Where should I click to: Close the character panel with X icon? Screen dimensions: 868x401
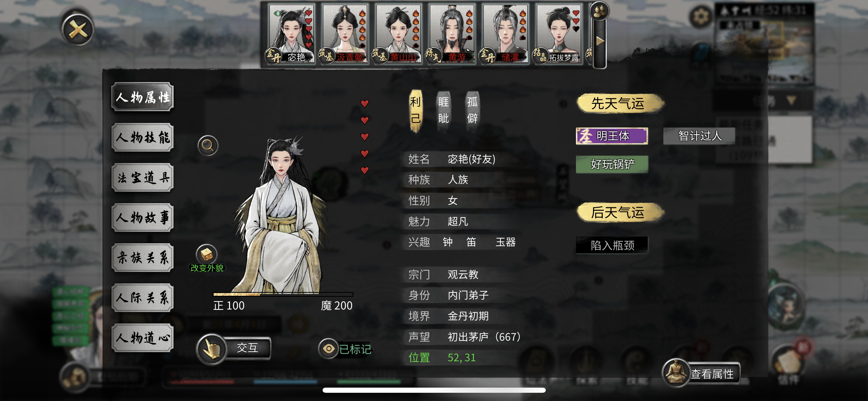click(x=78, y=30)
